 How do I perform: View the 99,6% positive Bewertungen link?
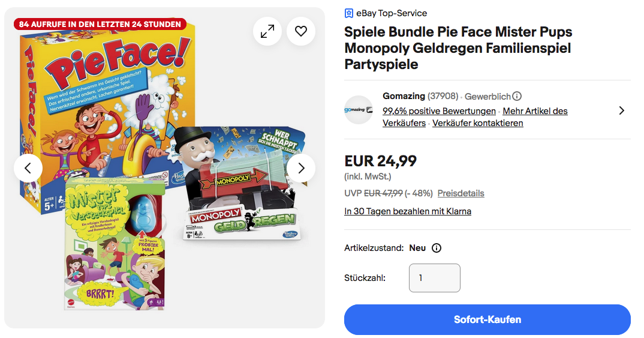pyautogui.click(x=439, y=111)
